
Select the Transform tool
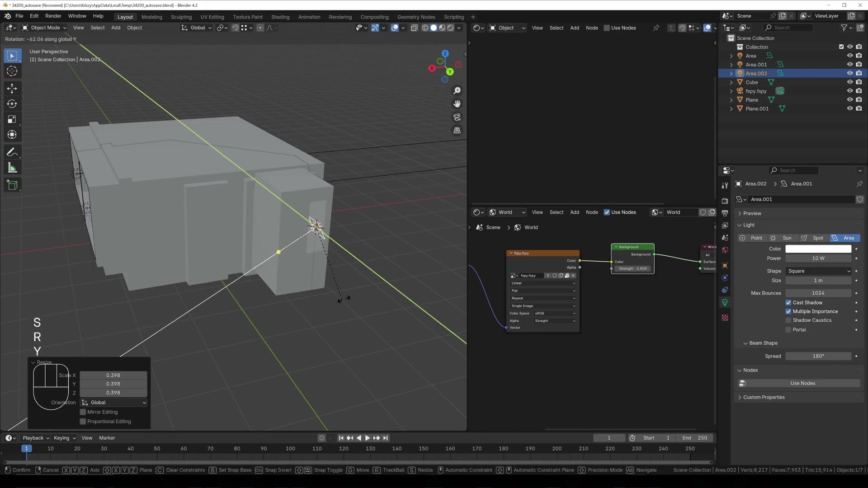tap(12, 135)
